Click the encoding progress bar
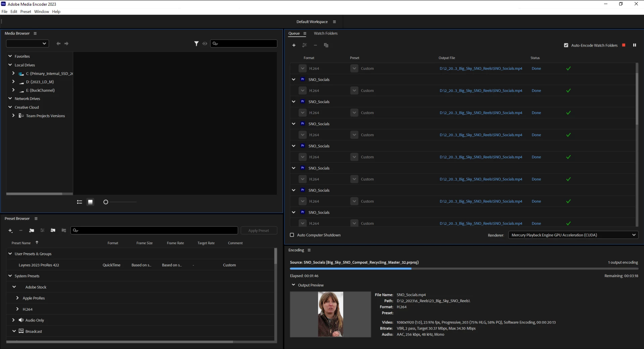The height and width of the screenshot is (349, 644). [464, 268]
